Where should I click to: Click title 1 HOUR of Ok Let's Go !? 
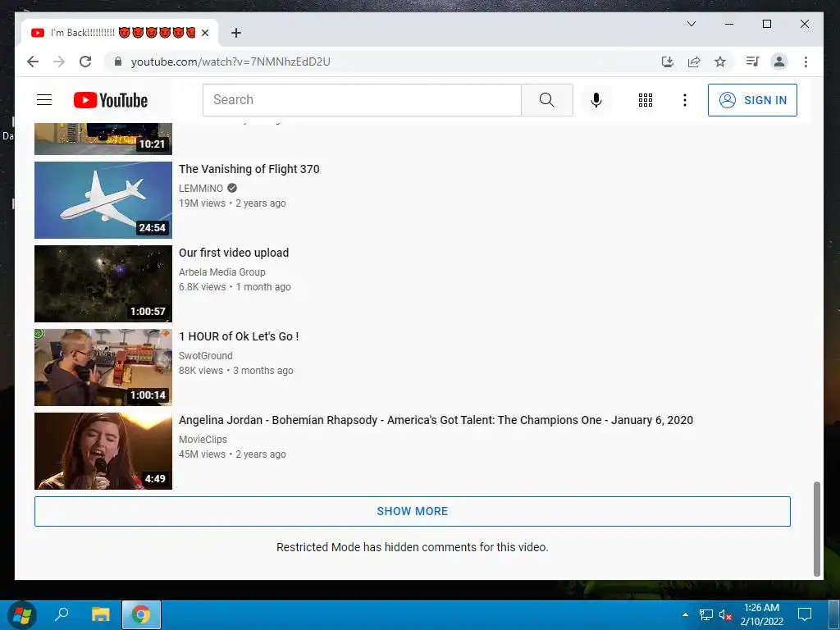[x=239, y=336]
